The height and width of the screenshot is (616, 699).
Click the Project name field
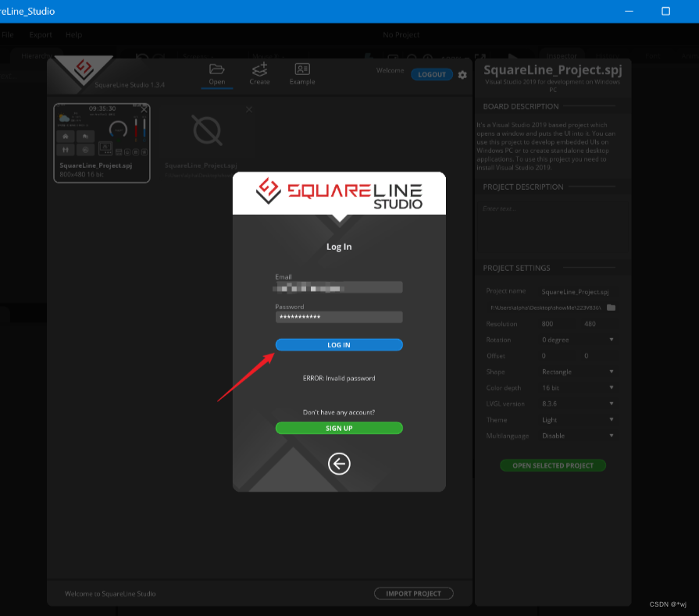click(x=578, y=292)
